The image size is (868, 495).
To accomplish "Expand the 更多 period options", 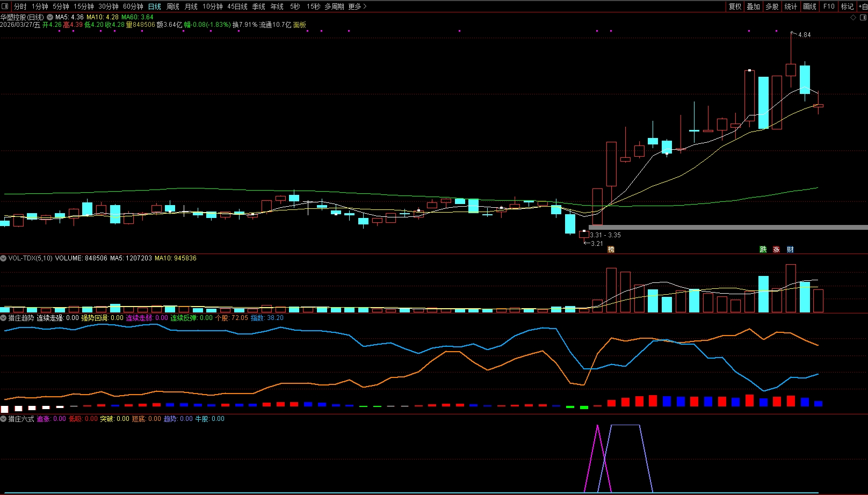I will tap(357, 6).
